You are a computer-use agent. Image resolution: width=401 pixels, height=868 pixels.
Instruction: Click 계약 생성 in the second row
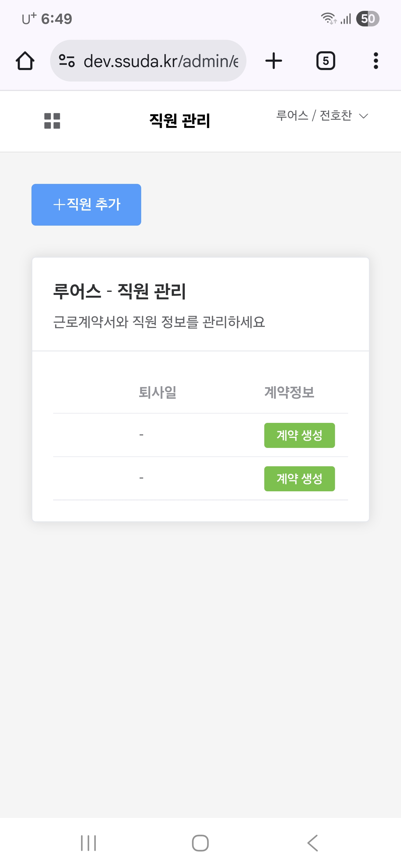coord(299,479)
